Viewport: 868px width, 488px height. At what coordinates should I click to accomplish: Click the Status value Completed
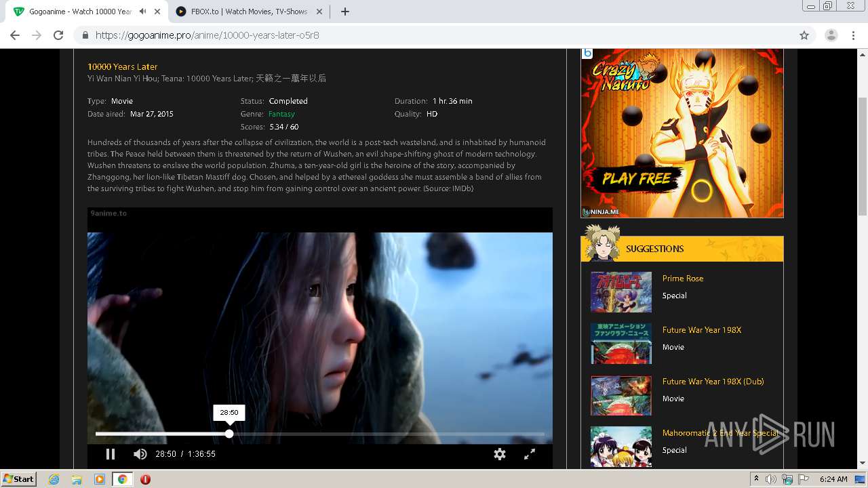(288, 101)
